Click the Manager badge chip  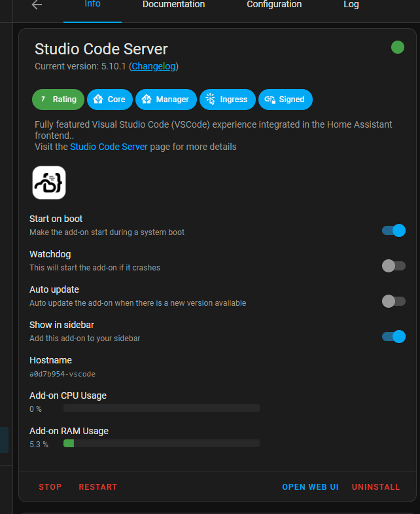pyautogui.click(x=166, y=100)
